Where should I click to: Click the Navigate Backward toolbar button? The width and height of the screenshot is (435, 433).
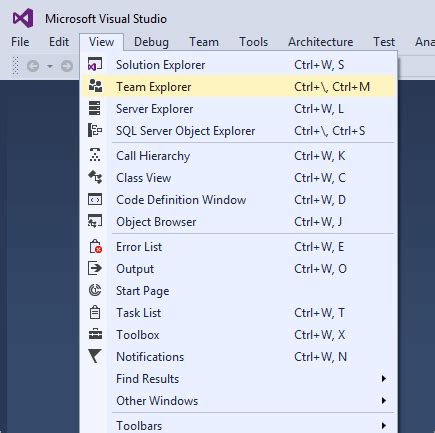[33, 66]
